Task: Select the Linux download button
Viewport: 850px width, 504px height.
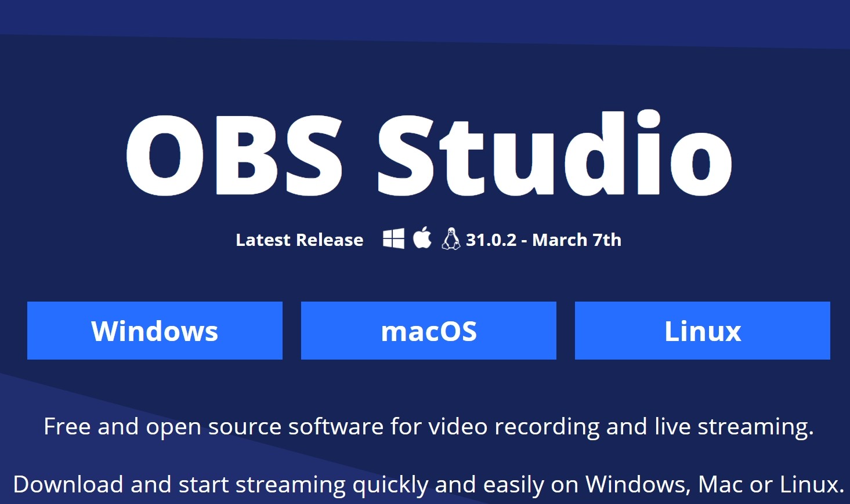Action: 703,331
